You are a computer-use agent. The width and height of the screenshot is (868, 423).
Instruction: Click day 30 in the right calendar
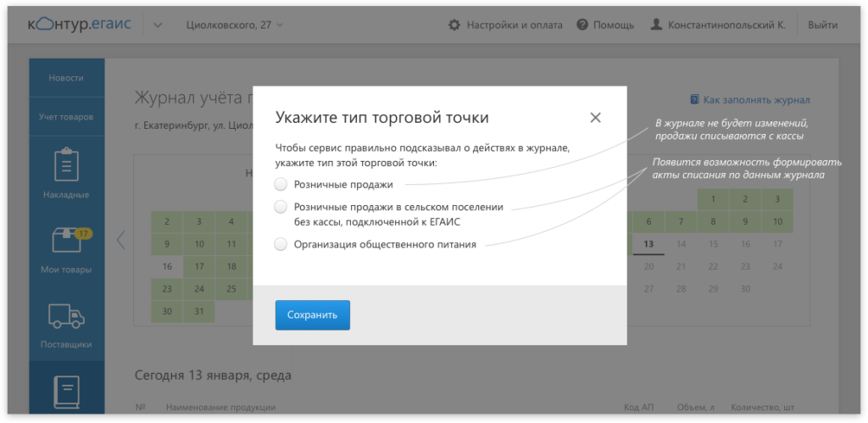click(x=745, y=288)
